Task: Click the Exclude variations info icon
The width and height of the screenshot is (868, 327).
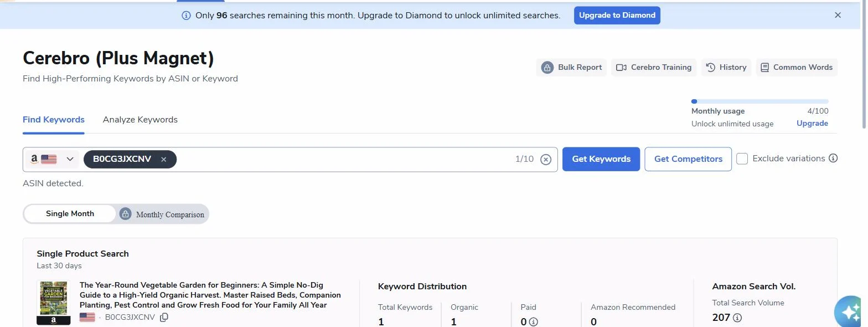Action: pos(833,159)
